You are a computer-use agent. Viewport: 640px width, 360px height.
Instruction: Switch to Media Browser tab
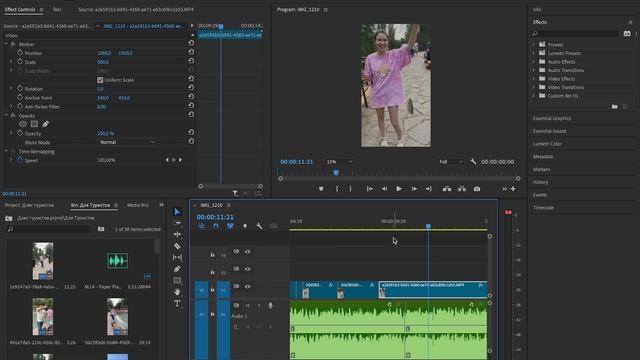[x=138, y=205]
